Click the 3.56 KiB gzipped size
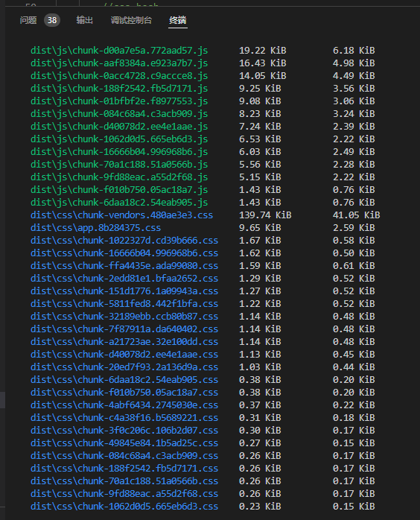420x520 pixels. [x=354, y=89]
